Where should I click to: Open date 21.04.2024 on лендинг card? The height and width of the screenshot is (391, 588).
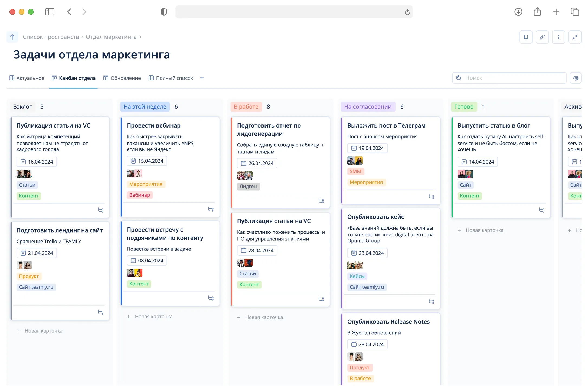(37, 253)
